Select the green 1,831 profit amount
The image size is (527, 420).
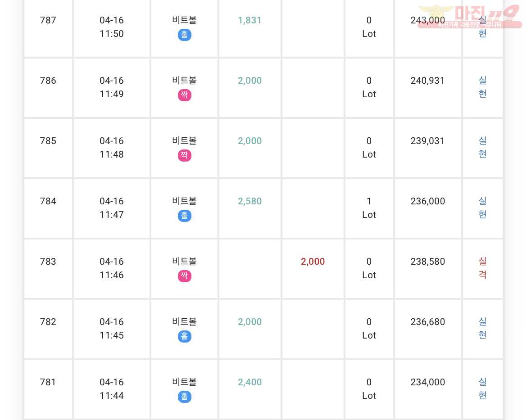[x=250, y=20]
